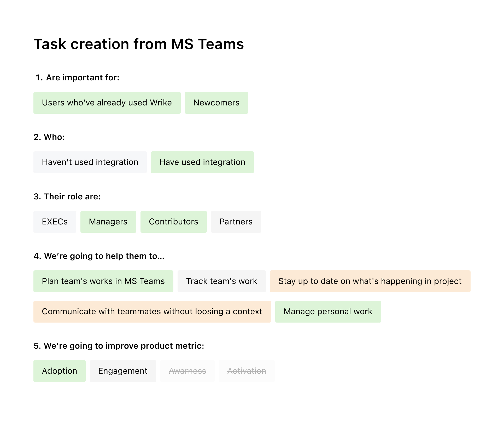
Task: Select the Managers role chip
Action: point(108,222)
